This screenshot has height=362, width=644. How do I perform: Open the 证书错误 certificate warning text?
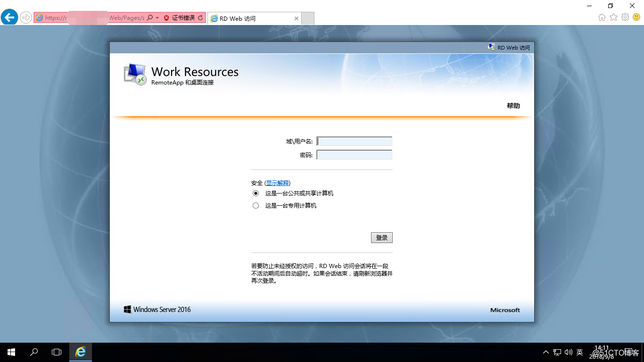point(183,18)
